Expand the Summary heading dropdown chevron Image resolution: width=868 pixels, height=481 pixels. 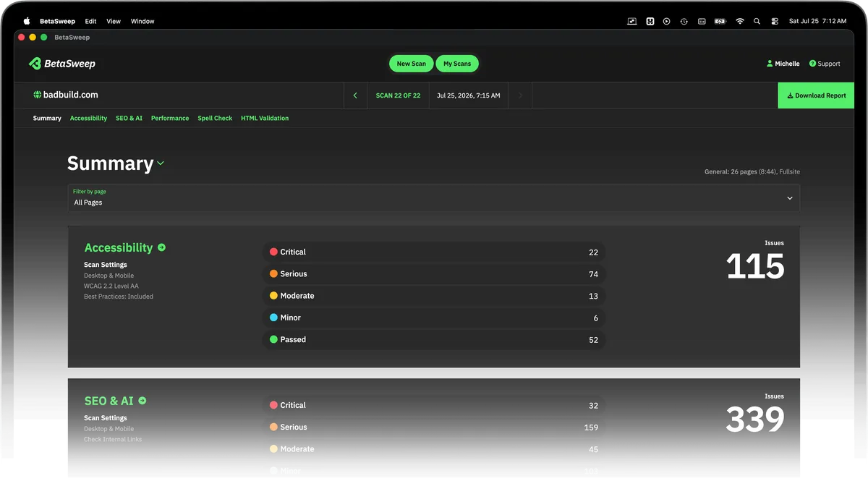161,163
